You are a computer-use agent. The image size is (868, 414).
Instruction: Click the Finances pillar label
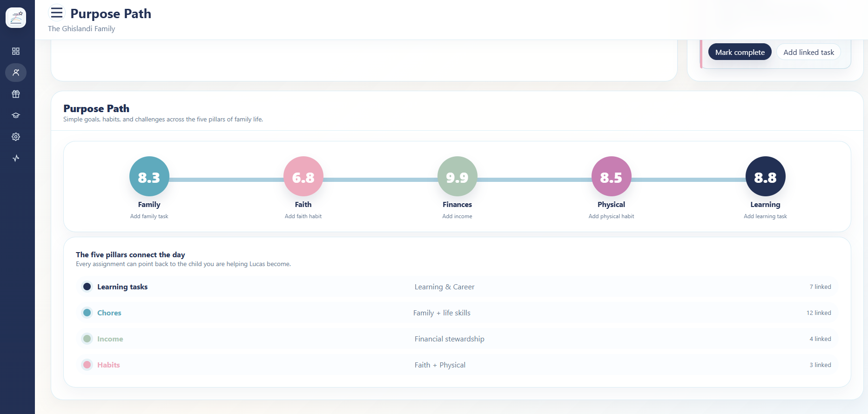click(x=458, y=205)
